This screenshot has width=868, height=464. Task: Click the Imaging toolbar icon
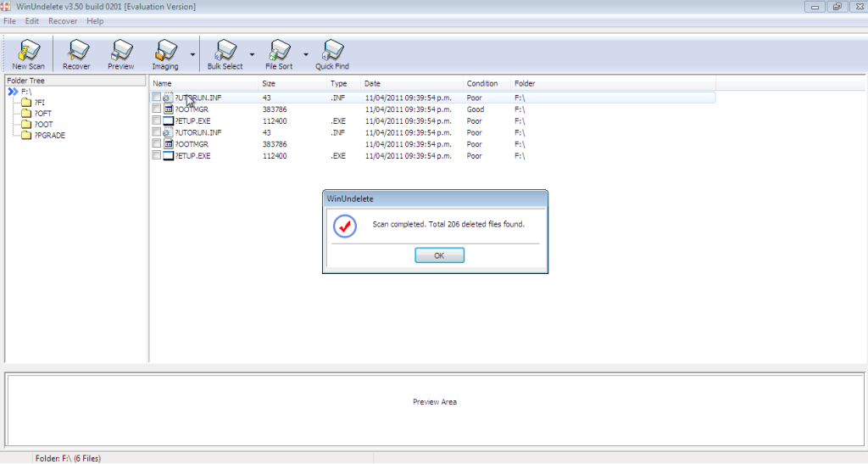pos(165,53)
